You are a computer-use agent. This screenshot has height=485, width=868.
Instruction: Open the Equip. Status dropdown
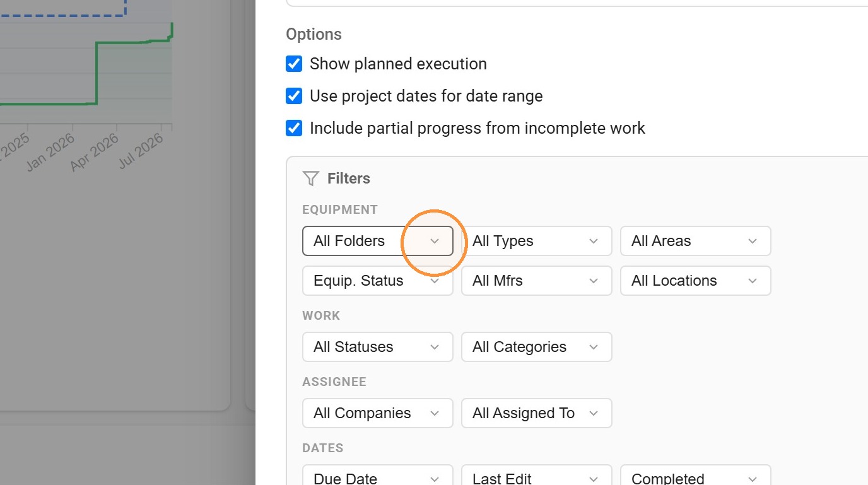click(x=378, y=281)
